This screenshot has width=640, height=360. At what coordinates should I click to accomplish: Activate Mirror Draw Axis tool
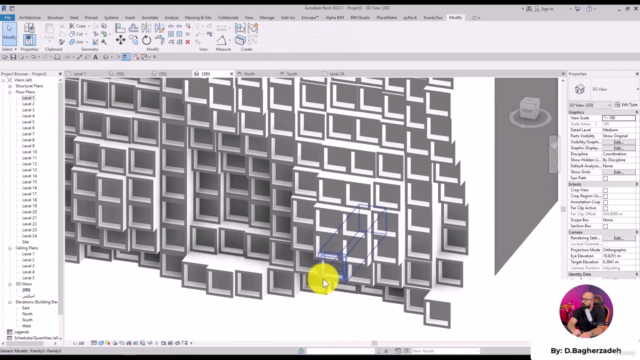point(160,28)
